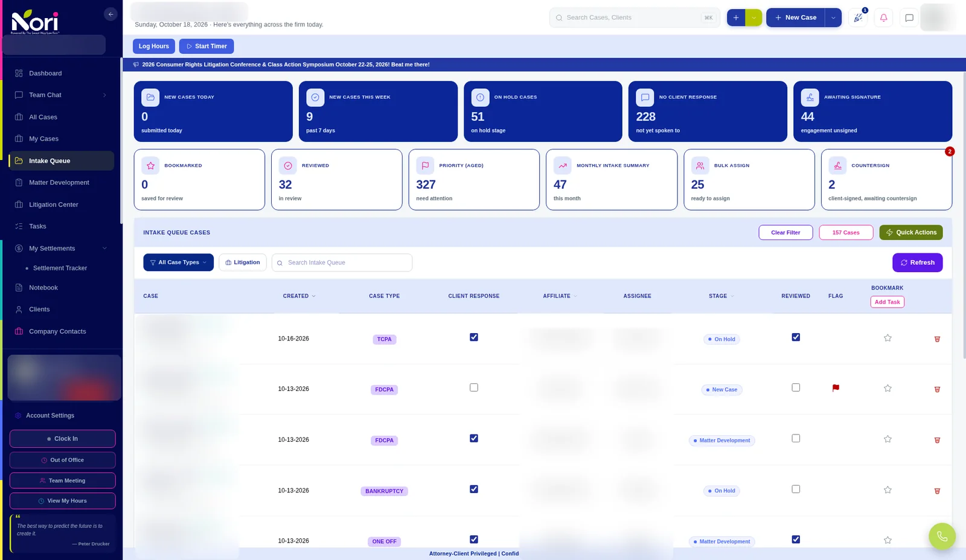Click the celebration icon with badge
The image size is (966, 560).
[x=858, y=17]
